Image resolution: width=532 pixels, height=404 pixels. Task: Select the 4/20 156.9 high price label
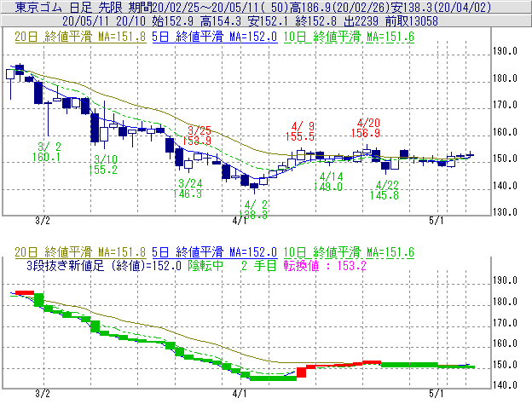pos(366,128)
